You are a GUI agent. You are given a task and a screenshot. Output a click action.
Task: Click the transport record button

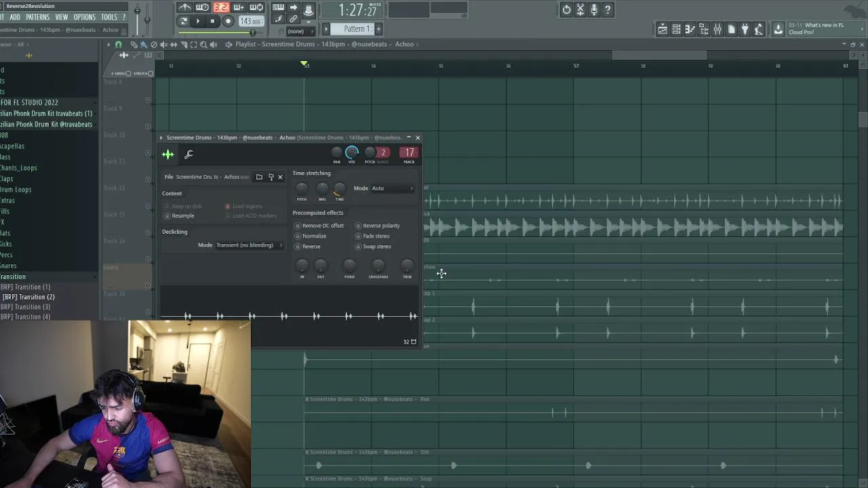click(229, 21)
